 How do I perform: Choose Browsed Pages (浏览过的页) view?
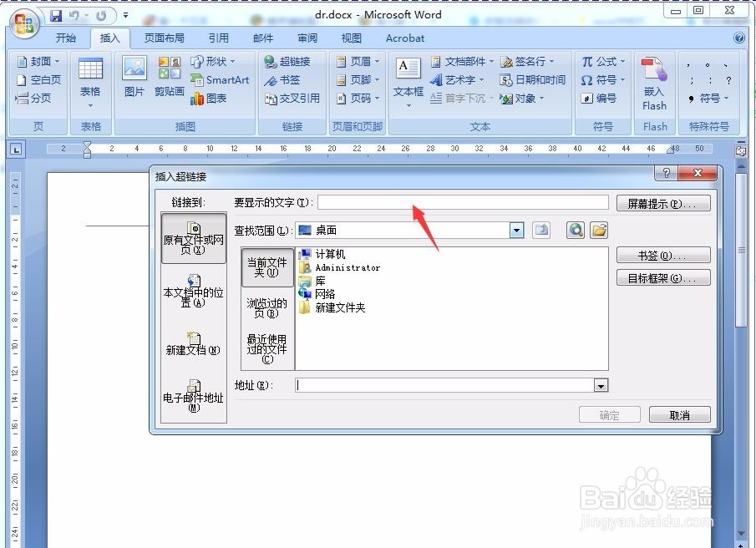tap(267, 308)
